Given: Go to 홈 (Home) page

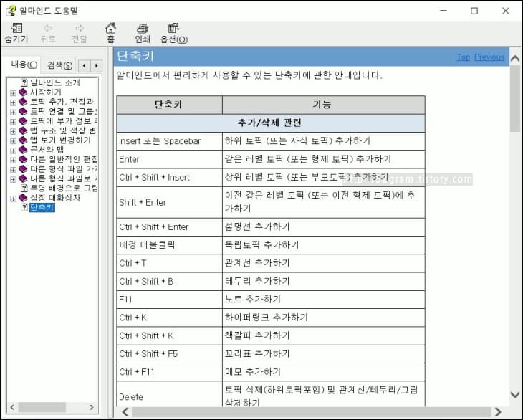Looking at the screenshot, I should coord(111,33).
